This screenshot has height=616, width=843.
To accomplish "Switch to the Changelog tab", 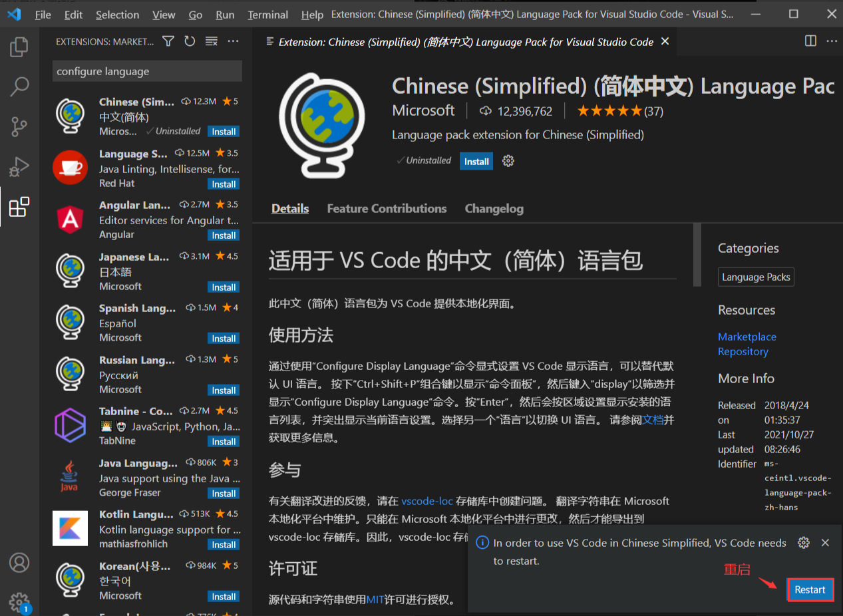I will [494, 208].
